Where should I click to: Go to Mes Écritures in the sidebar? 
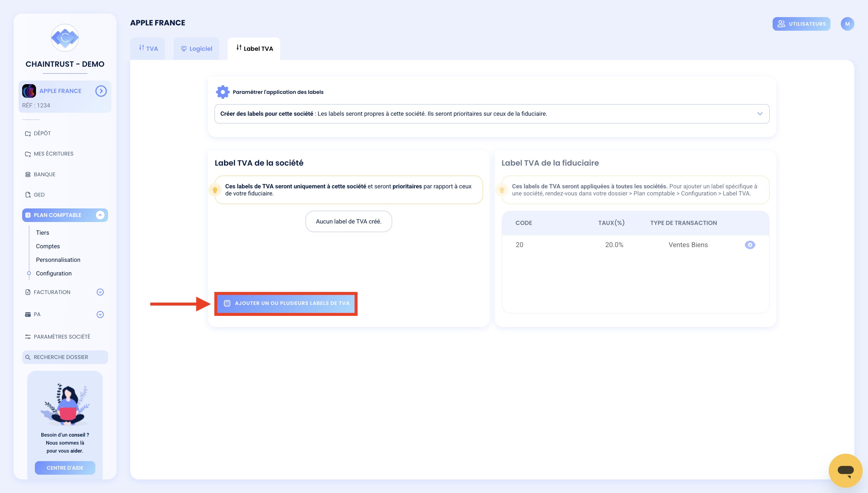53,154
